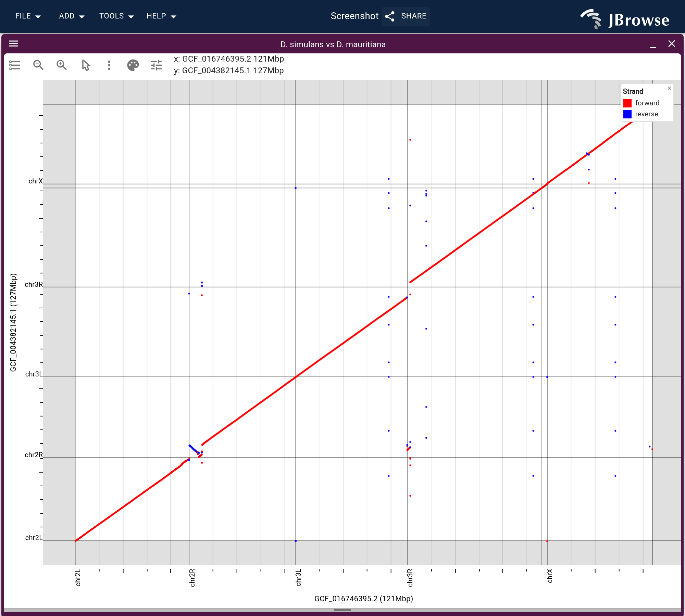Click the chrX label on x-axis
Screen dimensions: 685x616
[x=550, y=576]
